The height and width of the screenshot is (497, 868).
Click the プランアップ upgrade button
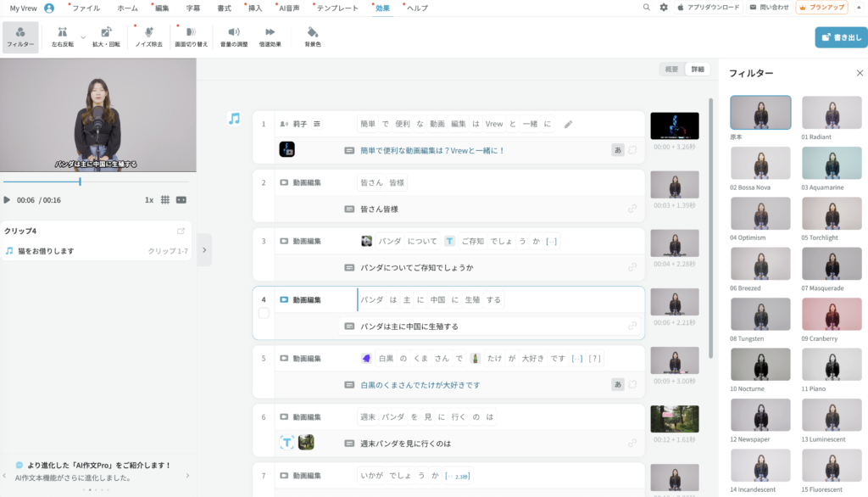pos(821,8)
